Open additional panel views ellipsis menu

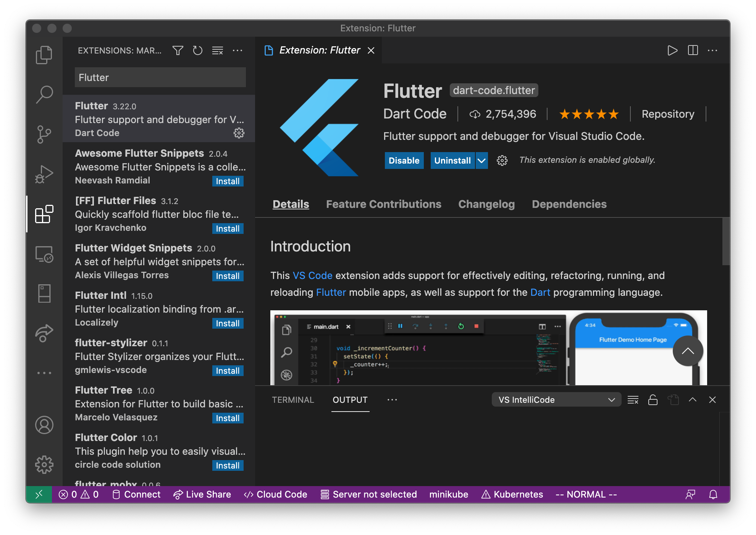[x=392, y=400]
